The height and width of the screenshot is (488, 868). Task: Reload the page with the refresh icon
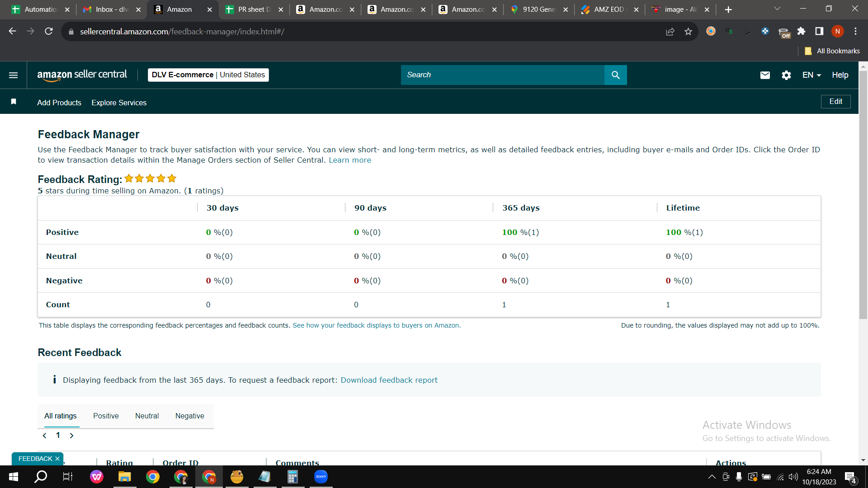tap(49, 31)
